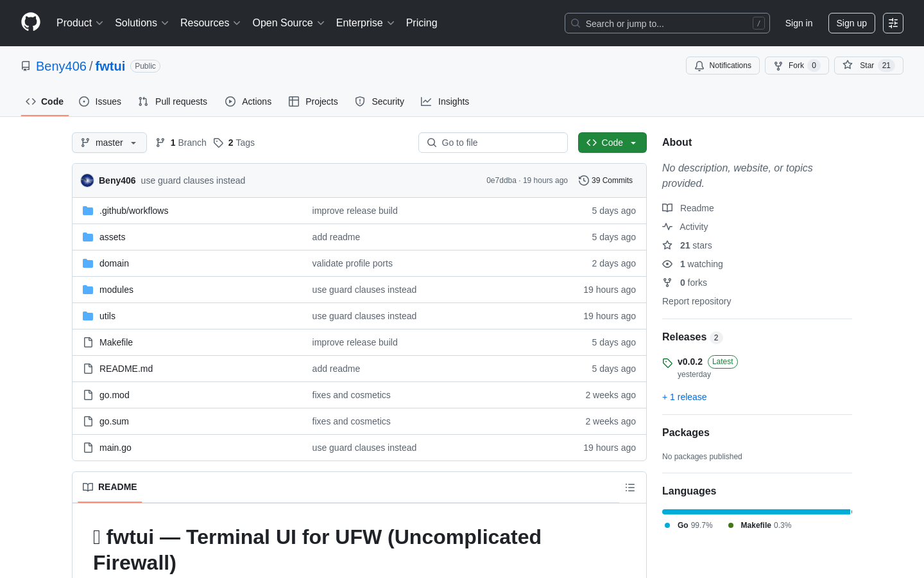Switch to the Security tab
924x578 pixels.
tap(380, 101)
